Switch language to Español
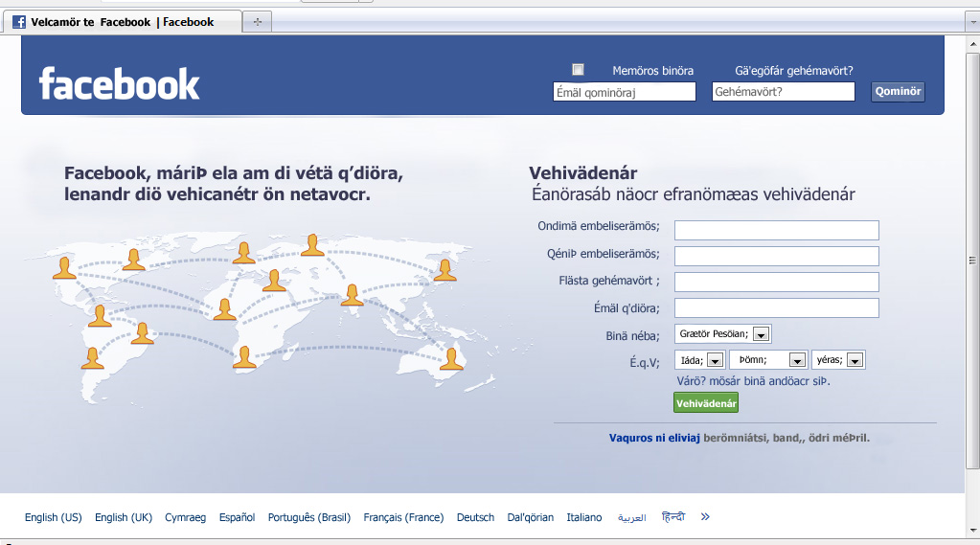This screenshot has width=980, height=545. point(237,517)
